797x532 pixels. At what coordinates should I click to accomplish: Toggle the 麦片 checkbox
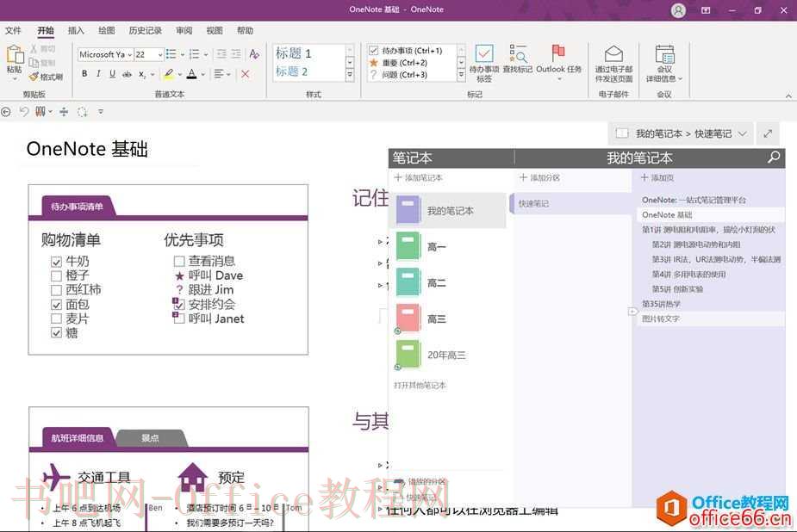point(56,319)
